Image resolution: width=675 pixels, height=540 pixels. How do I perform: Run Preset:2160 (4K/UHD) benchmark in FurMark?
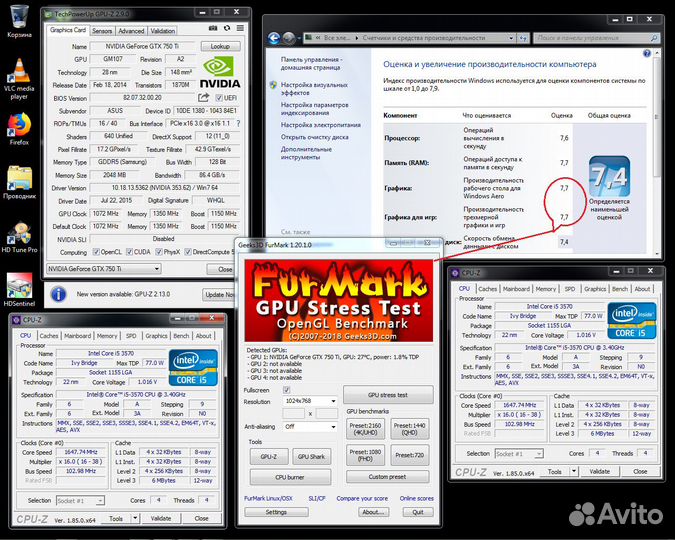pyautogui.click(x=365, y=429)
